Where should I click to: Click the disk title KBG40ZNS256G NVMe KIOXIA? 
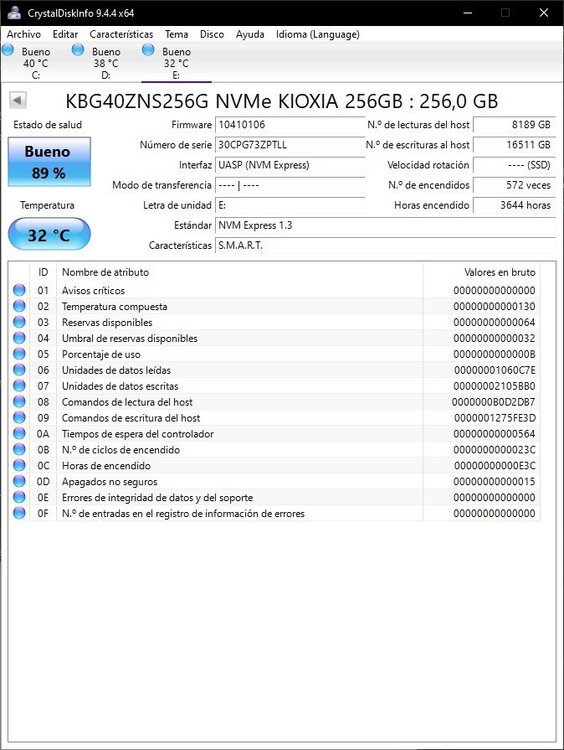coord(281,101)
